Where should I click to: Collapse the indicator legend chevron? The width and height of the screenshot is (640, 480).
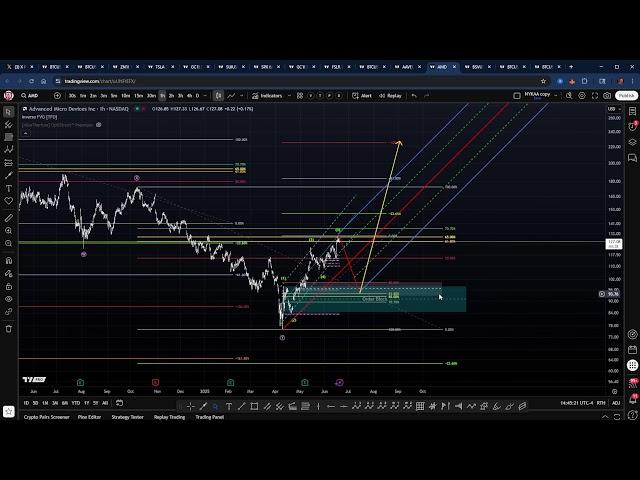click(x=25, y=133)
